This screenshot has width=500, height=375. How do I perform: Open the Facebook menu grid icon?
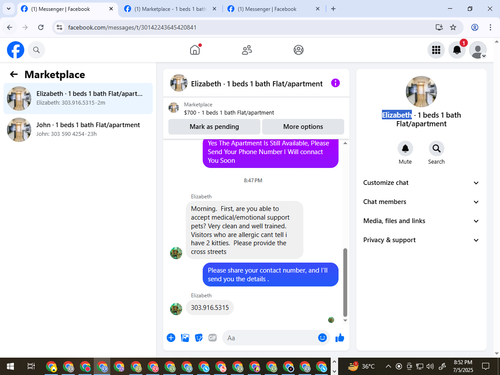click(436, 50)
